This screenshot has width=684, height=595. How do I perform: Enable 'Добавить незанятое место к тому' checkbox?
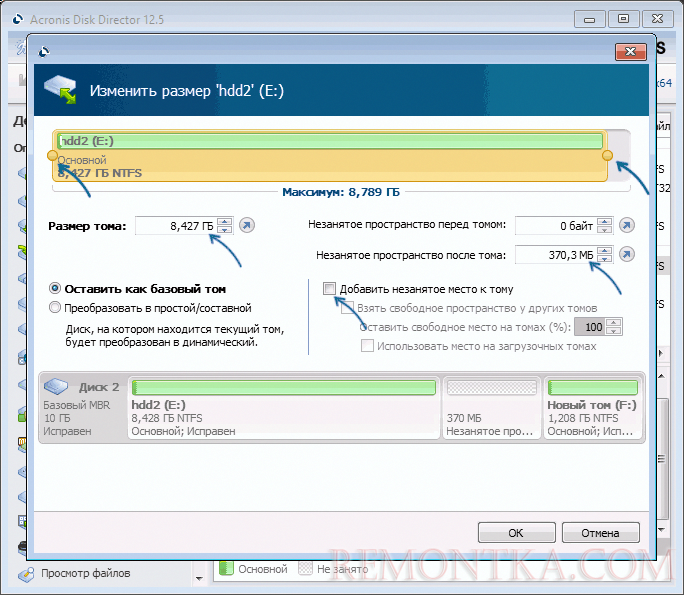[x=329, y=288]
